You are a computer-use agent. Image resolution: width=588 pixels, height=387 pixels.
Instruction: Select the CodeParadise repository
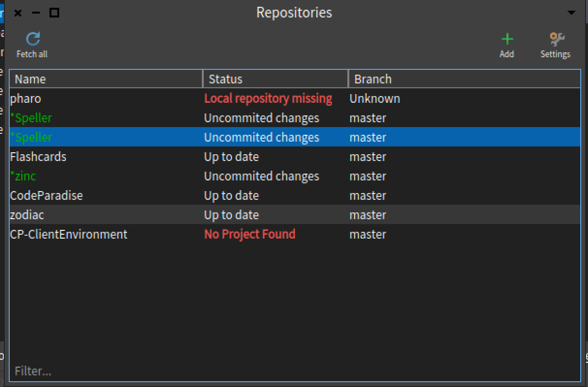click(x=47, y=195)
